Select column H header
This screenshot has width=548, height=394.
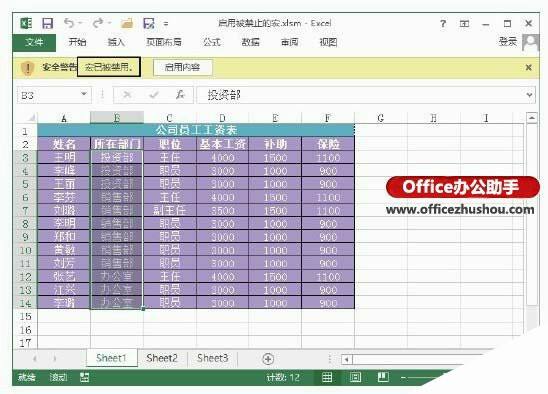434,118
